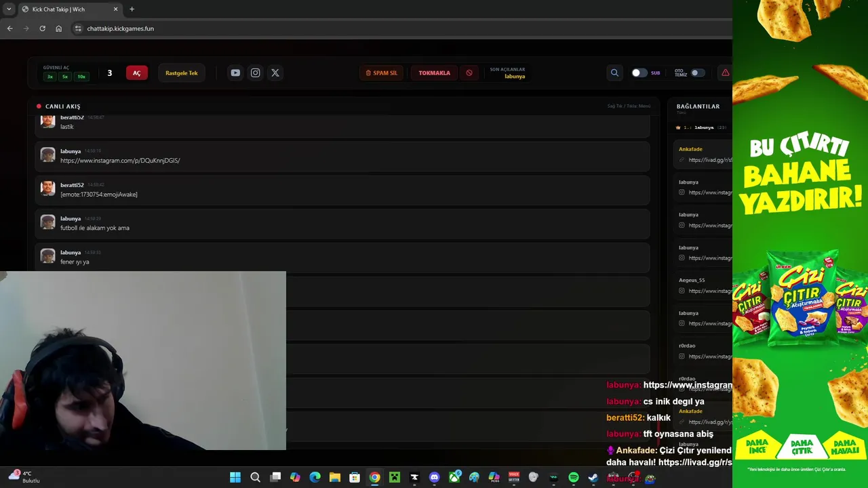Go back with the browser back arrow
868x488 pixels.
pyautogui.click(x=9, y=28)
